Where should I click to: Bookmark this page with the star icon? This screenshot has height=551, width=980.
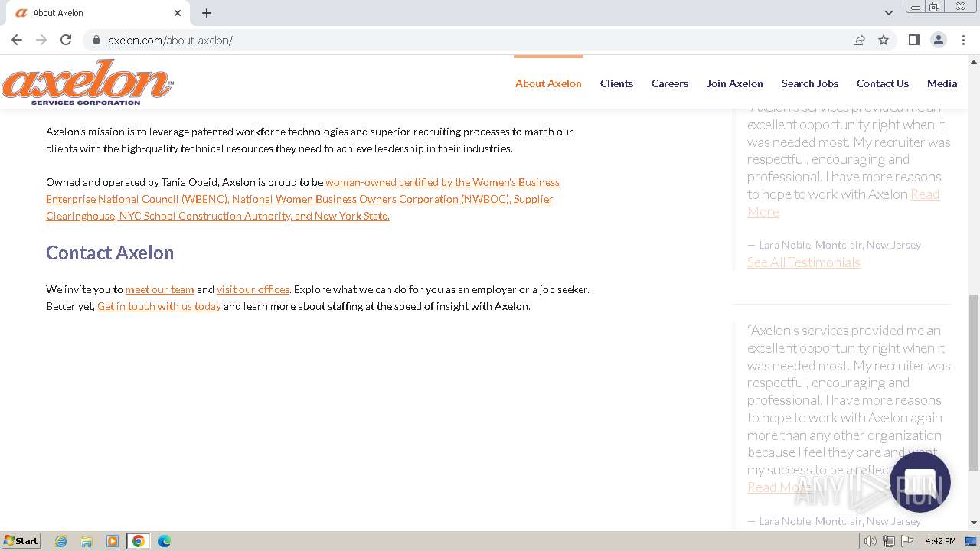point(884,40)
